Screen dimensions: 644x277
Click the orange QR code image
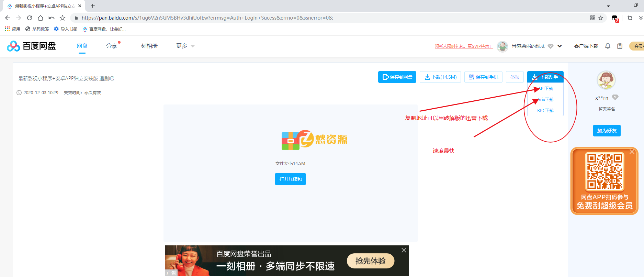[605, 171]
